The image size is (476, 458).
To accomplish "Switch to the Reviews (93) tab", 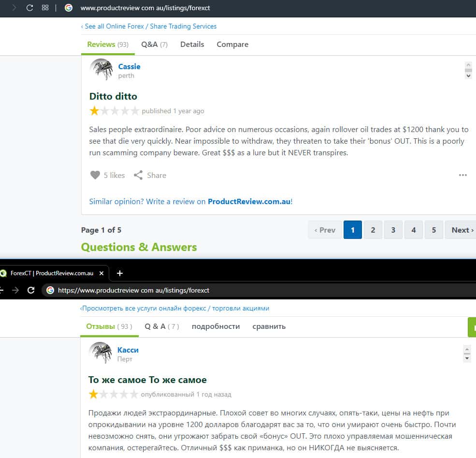I will tap(108, 44).
